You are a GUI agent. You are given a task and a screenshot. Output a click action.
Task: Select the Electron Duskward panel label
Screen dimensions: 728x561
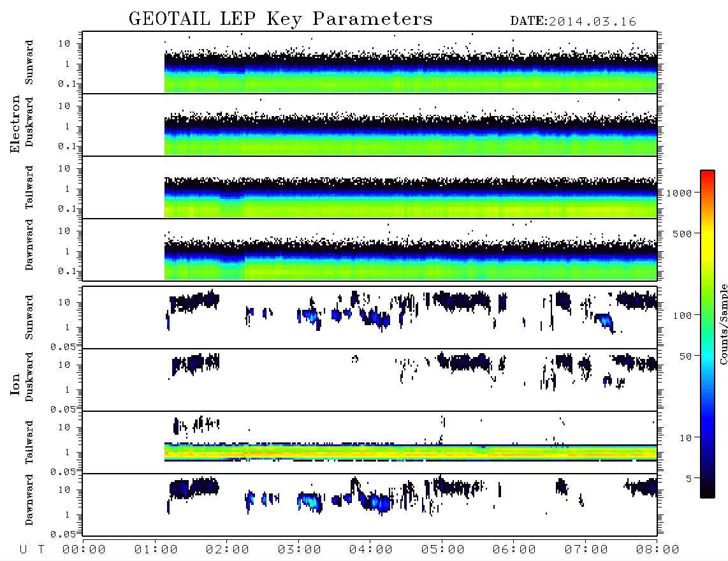tap(29, 122)
